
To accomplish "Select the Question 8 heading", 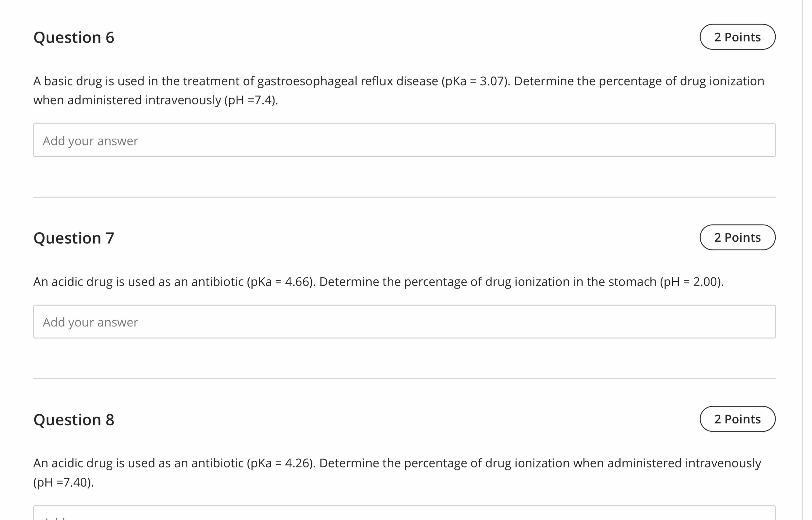I will click(74, 419).
